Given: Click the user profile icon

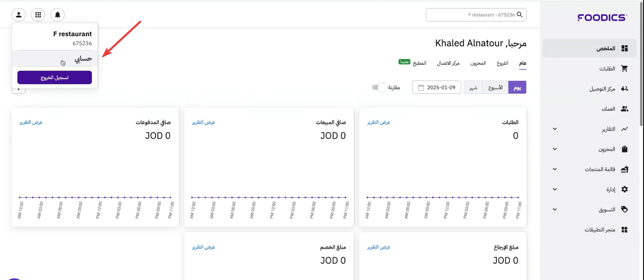Looking at the screenshot, I should point(19,15).
